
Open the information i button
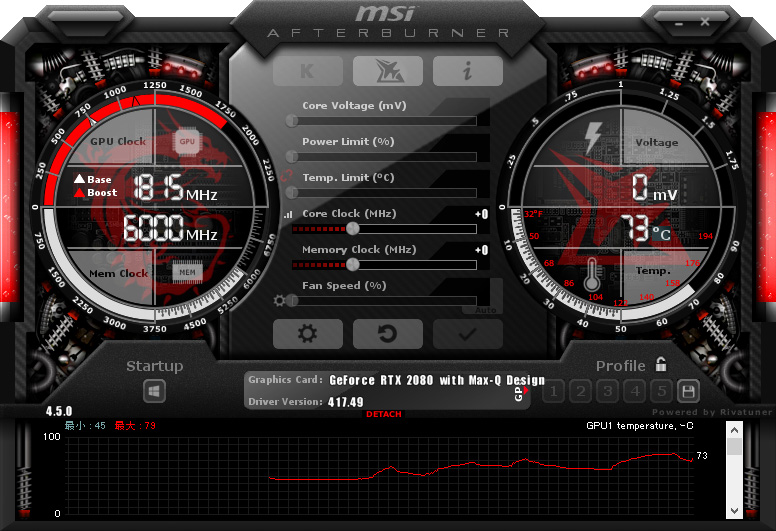click(x=468, y=71)
